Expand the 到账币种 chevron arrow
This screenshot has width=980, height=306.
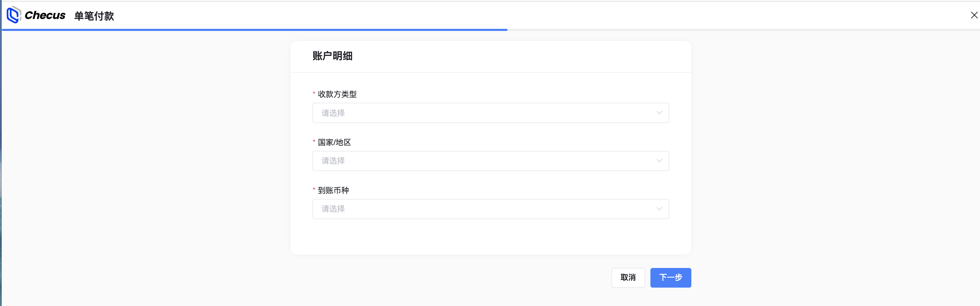pyautogui.click(x=659, y=209)
